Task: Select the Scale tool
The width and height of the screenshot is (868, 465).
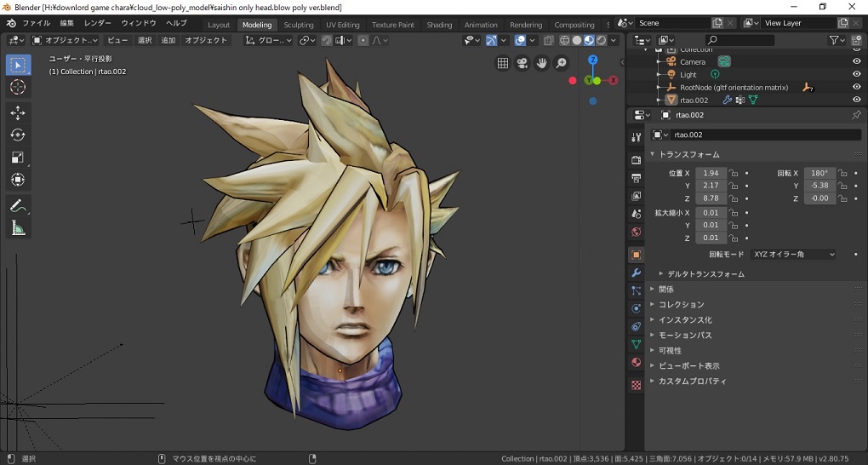Action: 18,158
